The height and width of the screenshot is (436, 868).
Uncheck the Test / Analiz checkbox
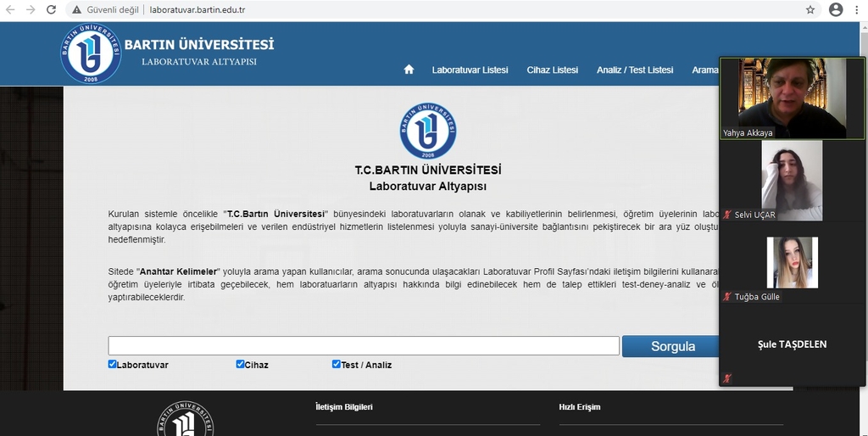[x=336, y=364]
